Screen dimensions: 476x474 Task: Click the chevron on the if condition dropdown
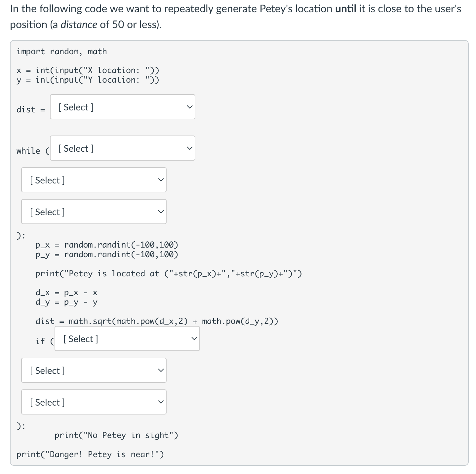[x=194, y=338]
